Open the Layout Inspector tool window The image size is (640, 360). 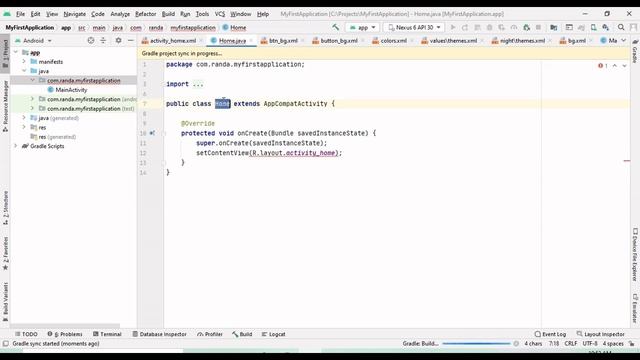pos(600,334)
